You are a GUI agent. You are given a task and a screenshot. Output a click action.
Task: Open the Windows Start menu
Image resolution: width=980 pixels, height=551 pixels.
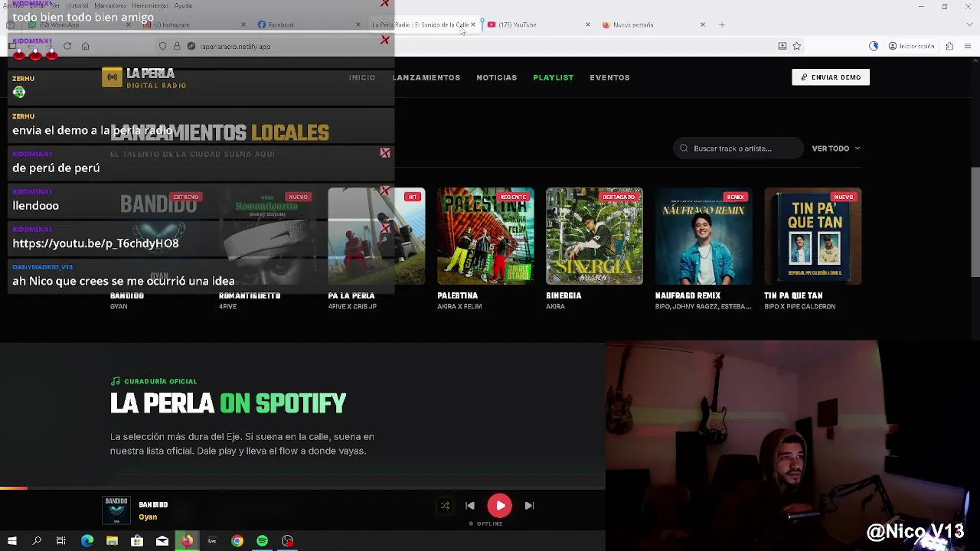(x=12, y=541)
